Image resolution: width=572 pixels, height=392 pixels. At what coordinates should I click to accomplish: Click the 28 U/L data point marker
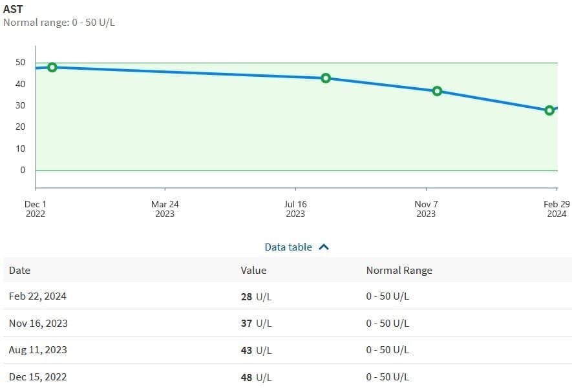pyautogui.click(x=549, y=110)
